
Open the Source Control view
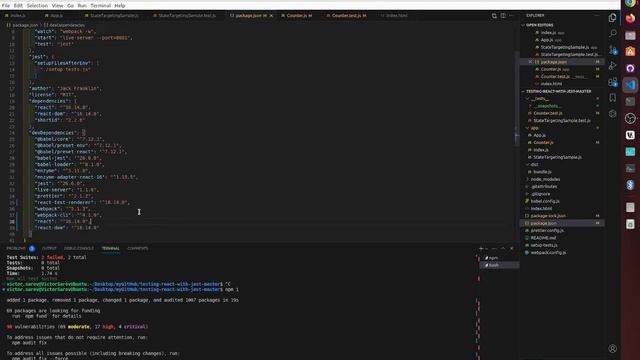click(612, 50)
